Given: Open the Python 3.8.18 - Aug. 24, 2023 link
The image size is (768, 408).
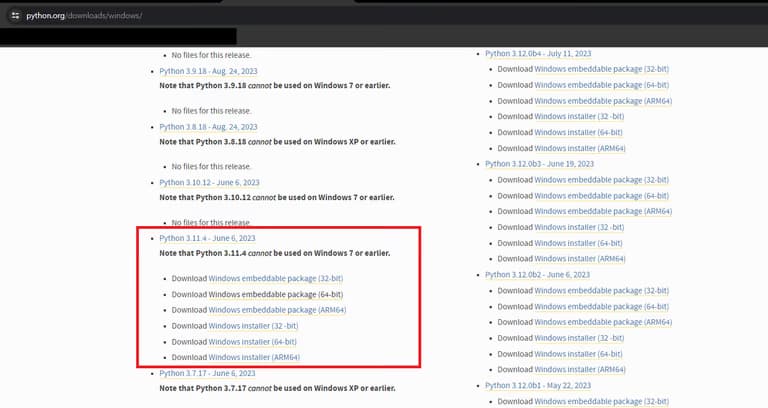Looking at the screenshot, I should tap(208, 127).
